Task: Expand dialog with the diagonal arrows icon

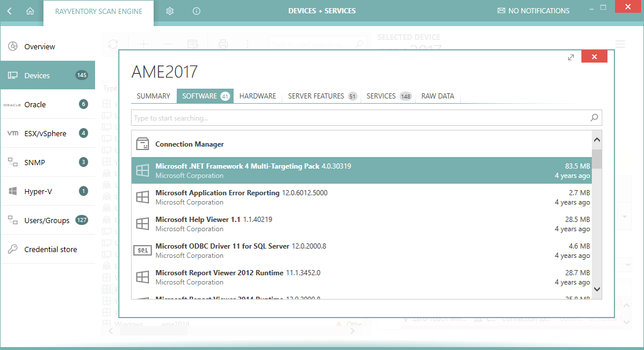Action: (571, 57)
